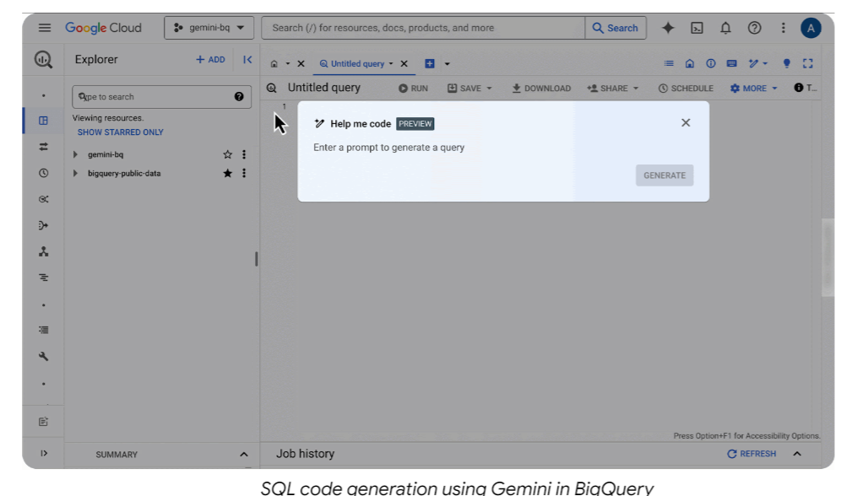Click DOWNLOAD button
This screenshot has height=496, width=868.
point(541,89)
